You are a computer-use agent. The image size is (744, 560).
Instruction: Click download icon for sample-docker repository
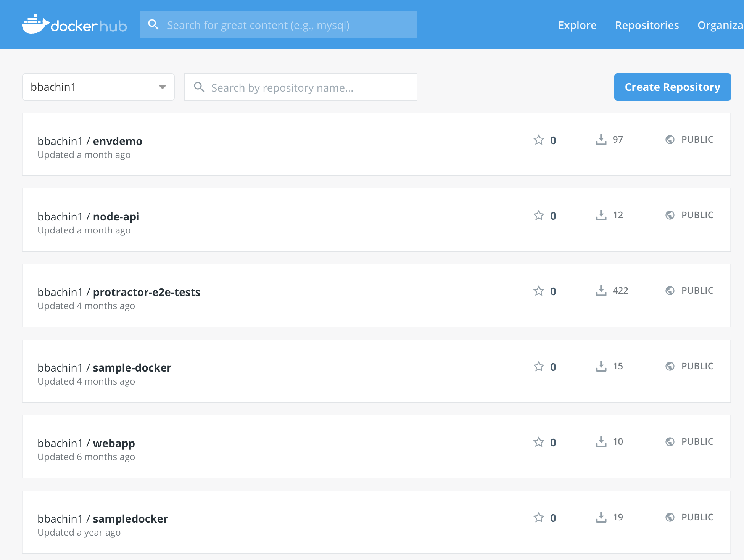tap(601, 366)
